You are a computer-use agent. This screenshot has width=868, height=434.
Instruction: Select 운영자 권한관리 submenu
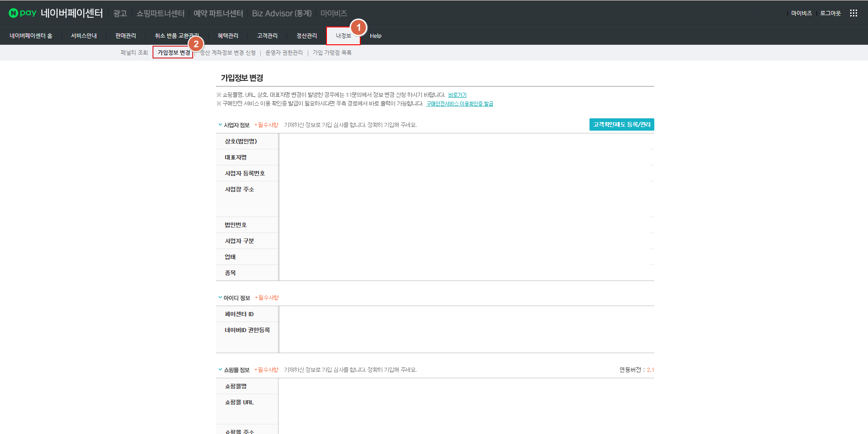284,53
